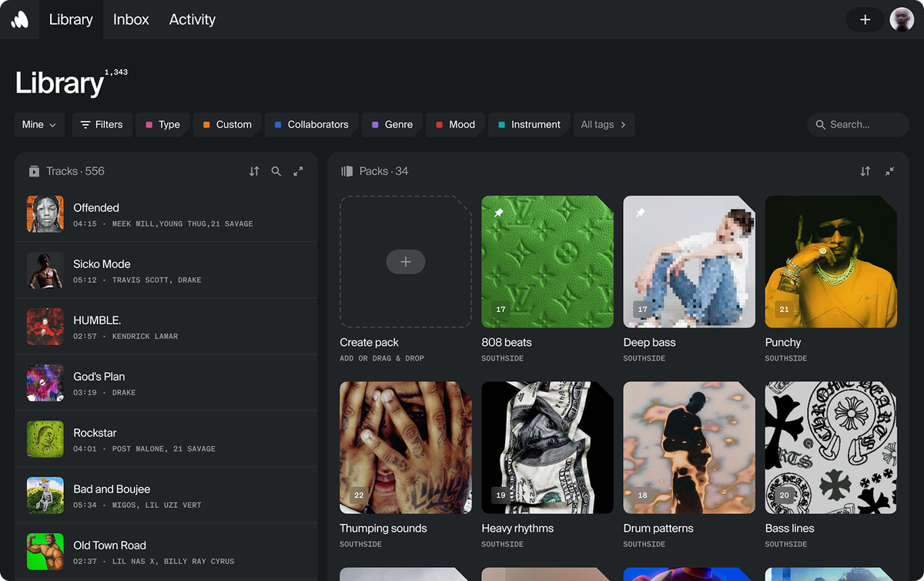Click the plus button in the top bar
Viewport: 924px width, 581px height.
point(865,19)
